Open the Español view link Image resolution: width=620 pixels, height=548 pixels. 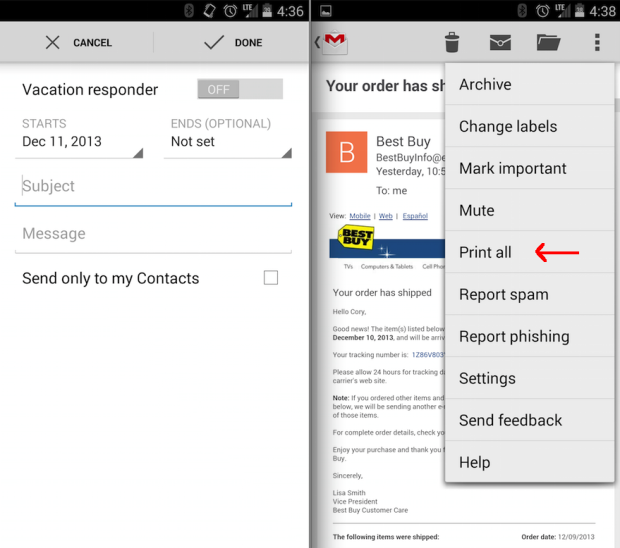click(x=415, y=216)
